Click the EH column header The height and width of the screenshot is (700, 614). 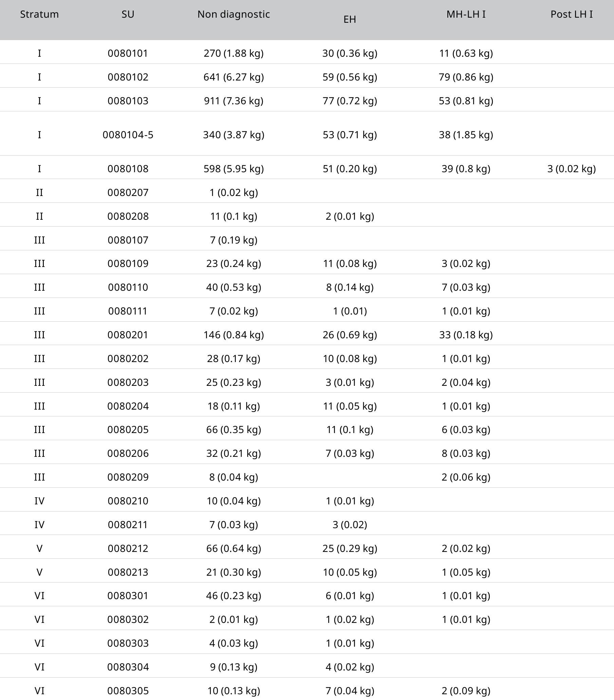tap(350, 19)
